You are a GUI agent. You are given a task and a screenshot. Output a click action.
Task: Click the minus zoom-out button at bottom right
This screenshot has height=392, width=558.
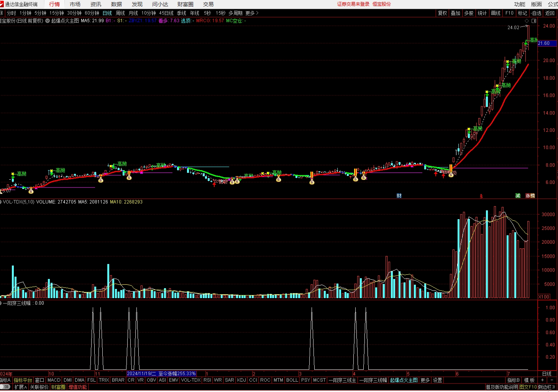pos(552,380)
